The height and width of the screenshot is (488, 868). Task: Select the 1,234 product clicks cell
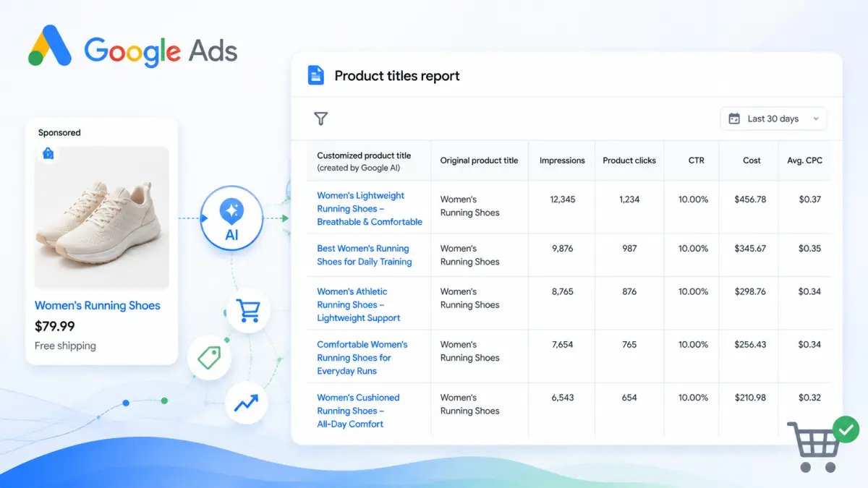point(629,199)
